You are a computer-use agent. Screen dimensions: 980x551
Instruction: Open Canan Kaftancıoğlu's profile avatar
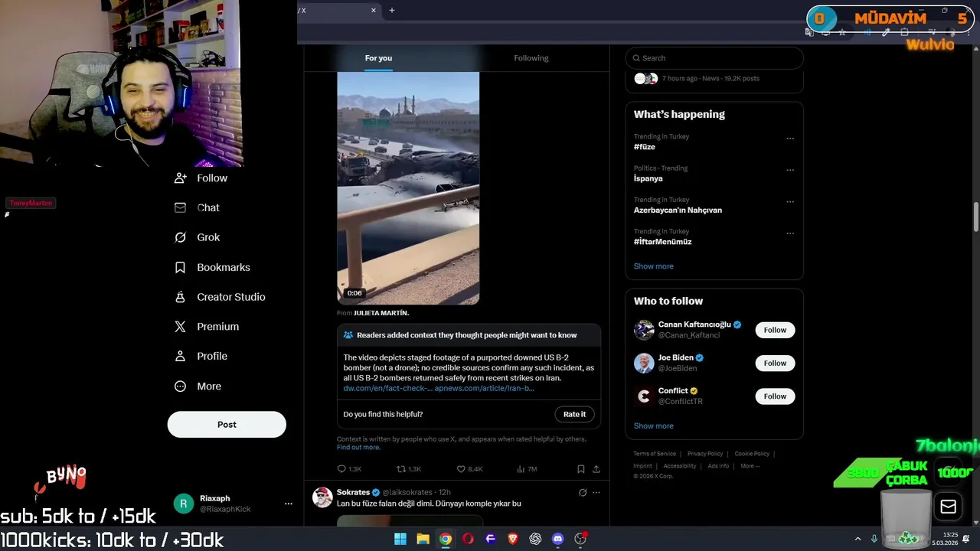click(x=644, y=330)
